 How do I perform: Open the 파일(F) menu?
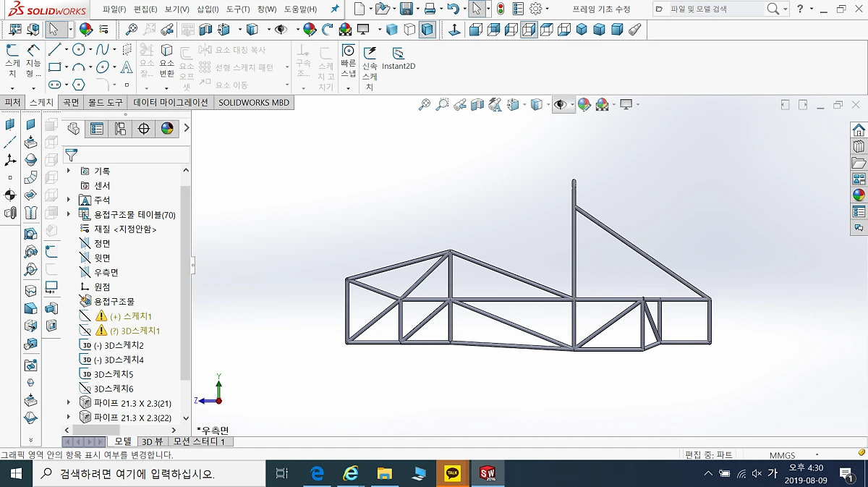(114, 9)
